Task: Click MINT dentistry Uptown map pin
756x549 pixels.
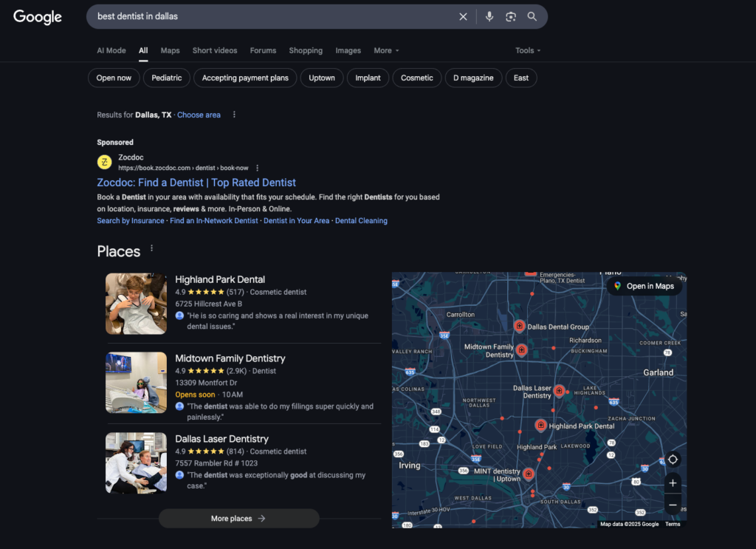Action: coord(529,474)
